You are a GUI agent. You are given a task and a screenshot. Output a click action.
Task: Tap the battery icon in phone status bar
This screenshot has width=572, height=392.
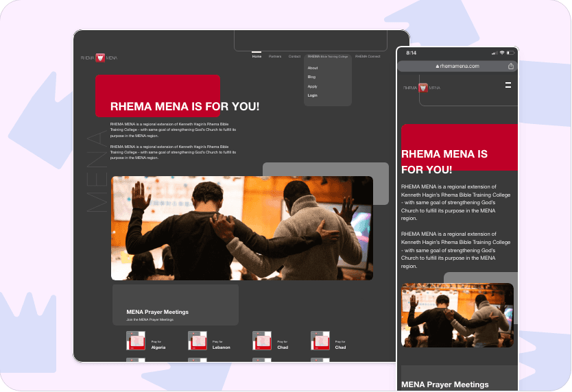pyautogui.click(x=510, y=53)
